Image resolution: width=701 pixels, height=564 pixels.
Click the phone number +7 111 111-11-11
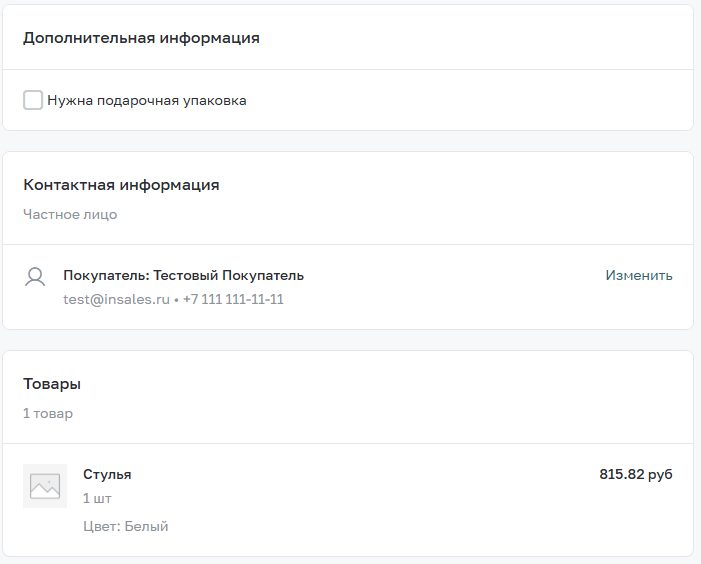(x=233, y=299)
